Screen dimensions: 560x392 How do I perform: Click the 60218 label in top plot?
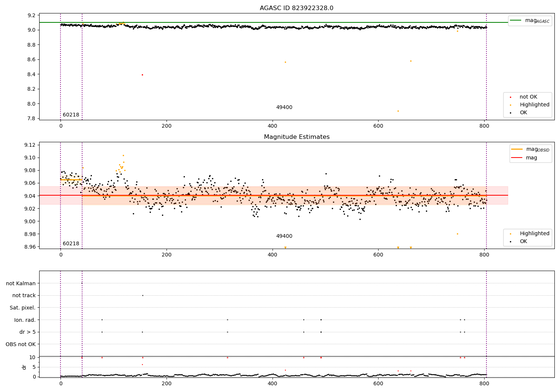point(71,115)
